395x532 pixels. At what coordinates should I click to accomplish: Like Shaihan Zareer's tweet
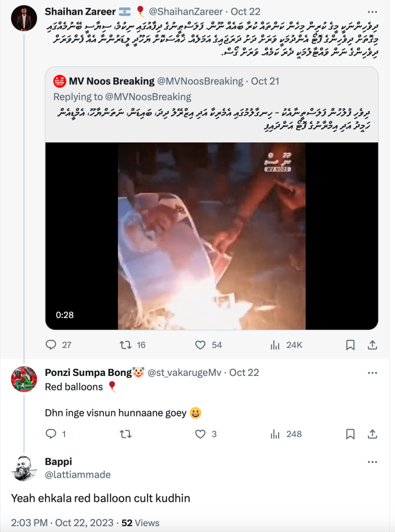(201, 345)
